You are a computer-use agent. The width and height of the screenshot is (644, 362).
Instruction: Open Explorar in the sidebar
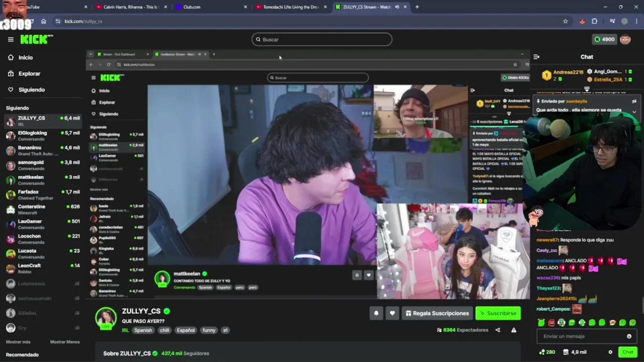[x=24, y=73]
